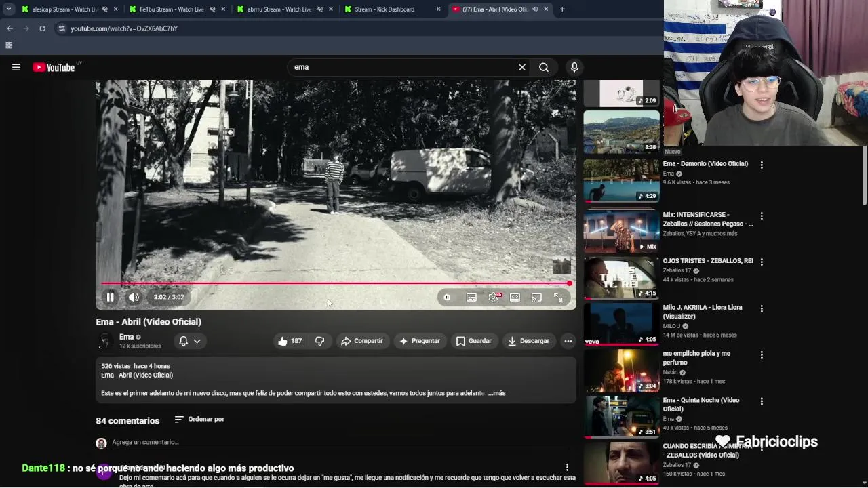Toggle autoplay switch in the player
Screen dimensions: 868x488
click(447, 298)
